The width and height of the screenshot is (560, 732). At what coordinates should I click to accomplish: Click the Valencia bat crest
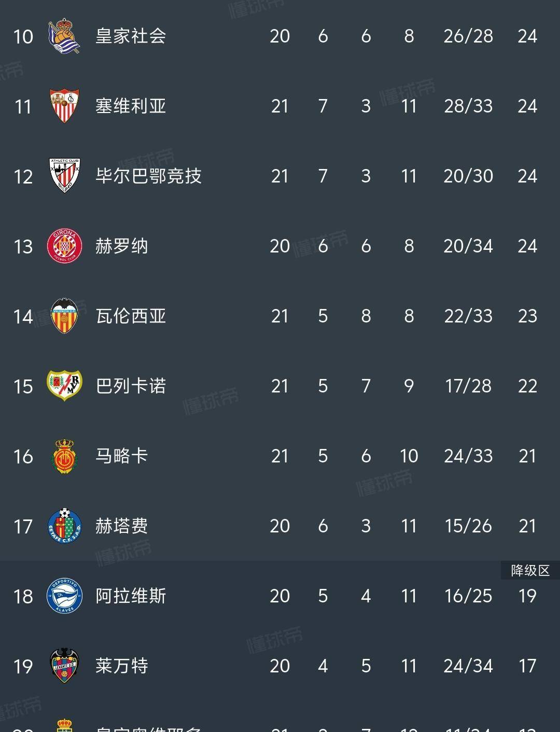click(63, 316)
